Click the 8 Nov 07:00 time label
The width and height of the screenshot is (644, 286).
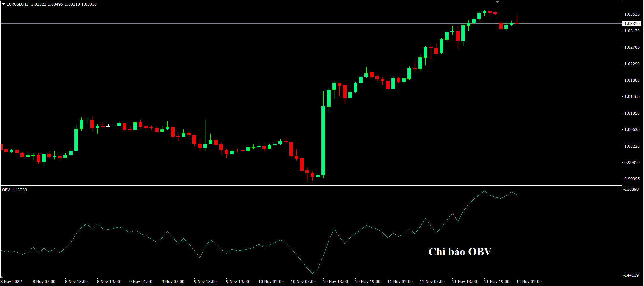coord(44,282)
